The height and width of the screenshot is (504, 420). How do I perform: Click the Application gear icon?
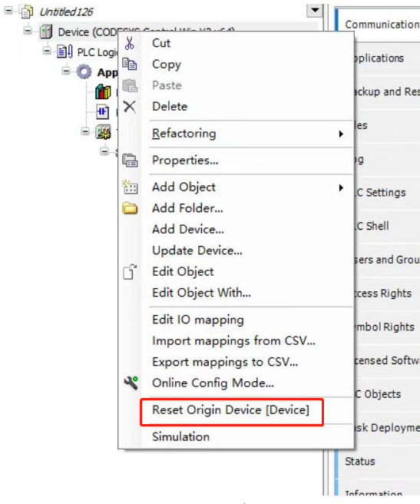(x=84, y=71)
